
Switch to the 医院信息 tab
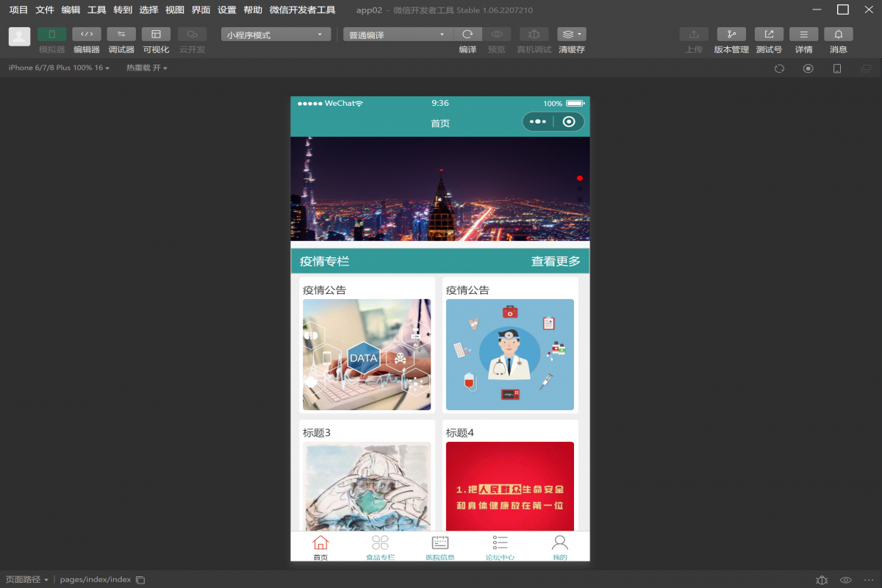(440, 547)
